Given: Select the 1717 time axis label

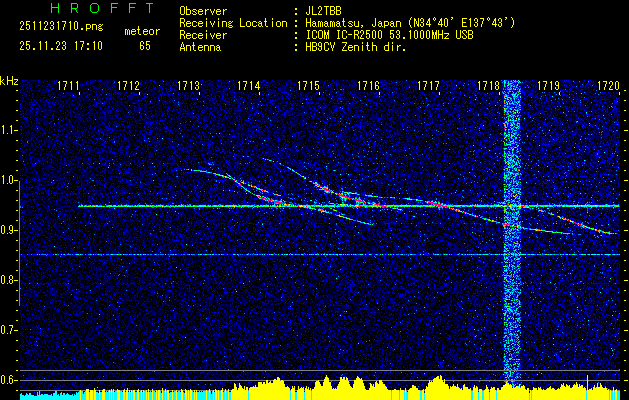Looking at the screenshot, I should [429, 87].
